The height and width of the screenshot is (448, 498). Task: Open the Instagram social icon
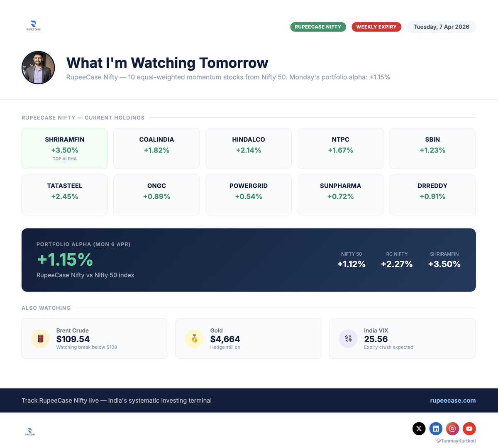[452, 428]
